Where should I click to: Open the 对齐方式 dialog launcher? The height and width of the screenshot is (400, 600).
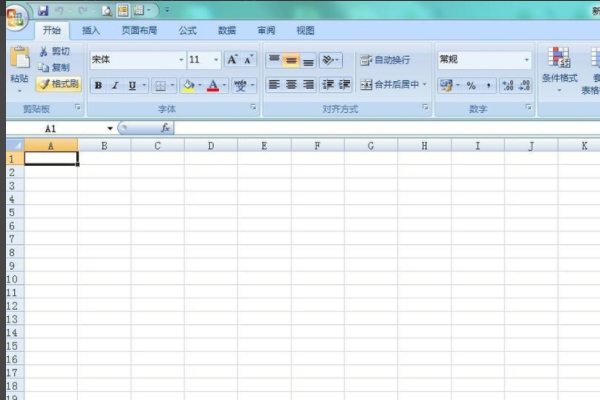[x=425, y=107]
